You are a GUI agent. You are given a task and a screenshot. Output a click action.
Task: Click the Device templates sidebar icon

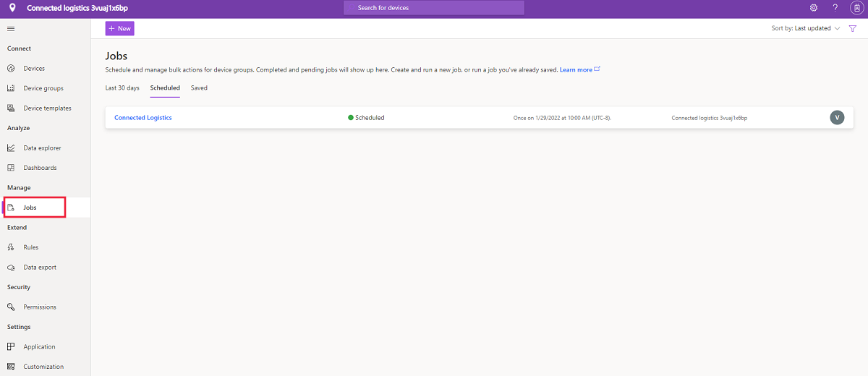11,108
